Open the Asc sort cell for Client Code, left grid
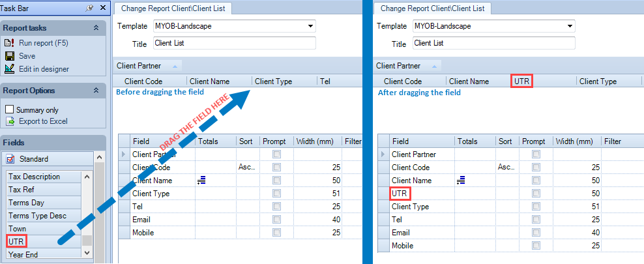 tap(248, 167)
